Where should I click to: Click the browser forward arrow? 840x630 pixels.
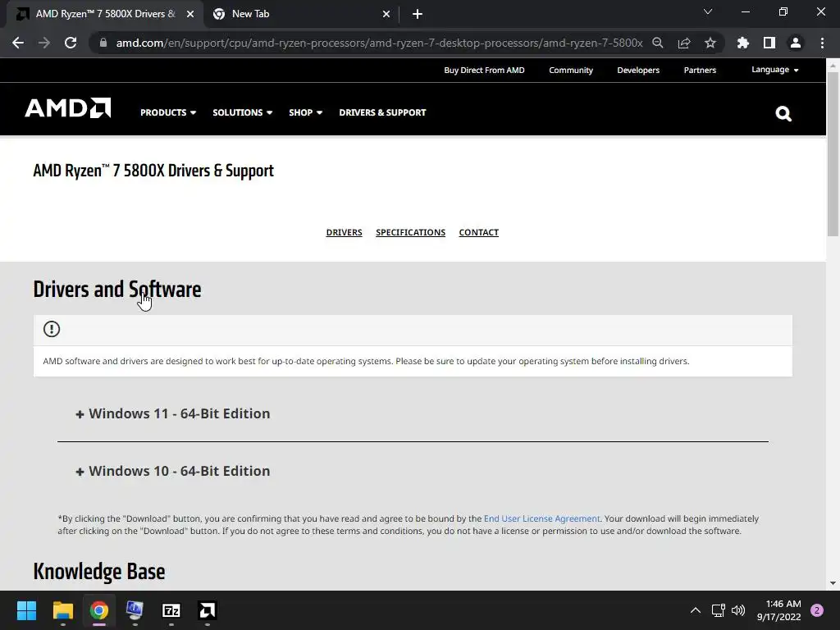(44, 43)
